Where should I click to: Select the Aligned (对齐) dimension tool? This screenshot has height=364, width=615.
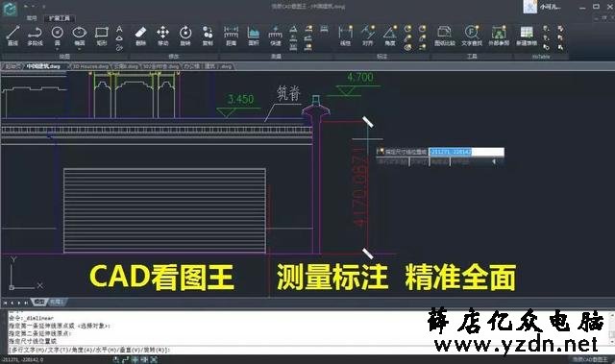(x=367, y=36)
